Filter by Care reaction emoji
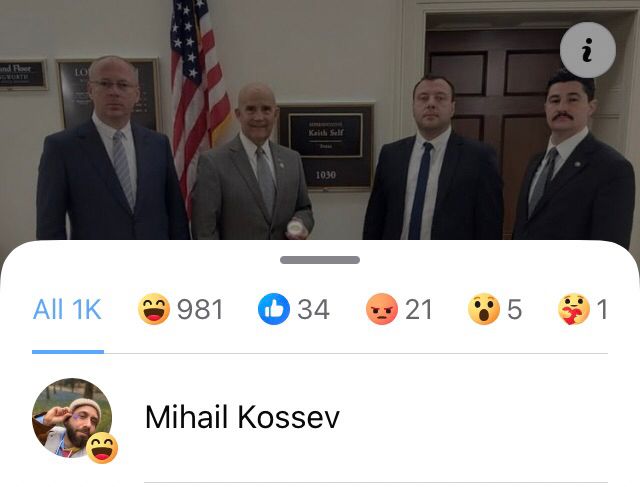Viewport: 640px width, 487px height. (573, 309)
